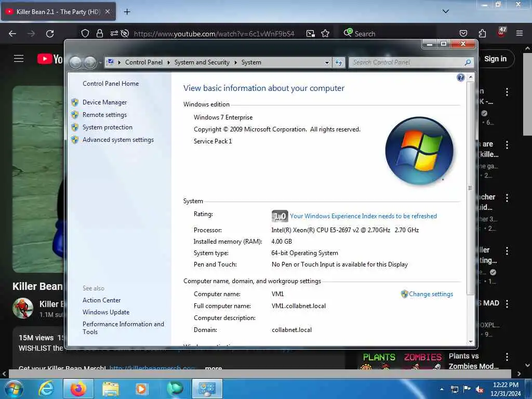The width and height of the screenshot is (532, 399).
Task: Open Windows Media Player taskbar icon
Action: [142, 389]
